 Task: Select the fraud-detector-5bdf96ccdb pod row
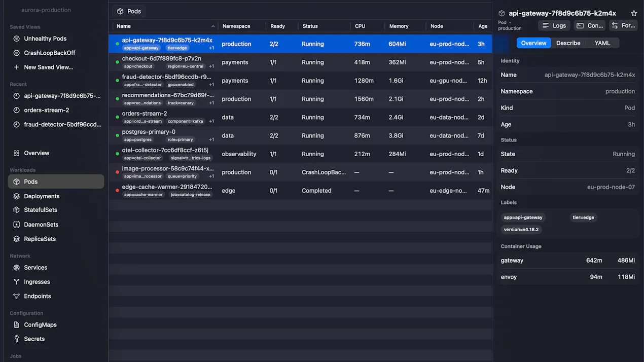point(300,81)
